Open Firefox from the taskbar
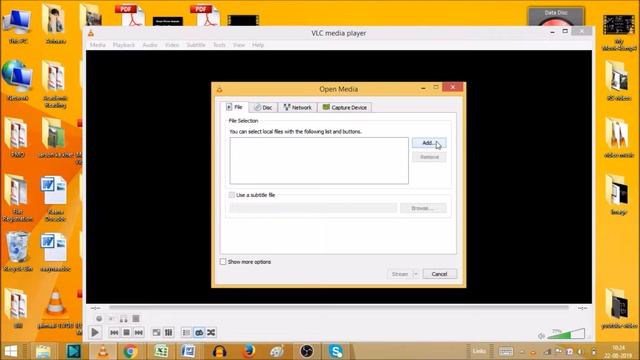 point(249,351)
